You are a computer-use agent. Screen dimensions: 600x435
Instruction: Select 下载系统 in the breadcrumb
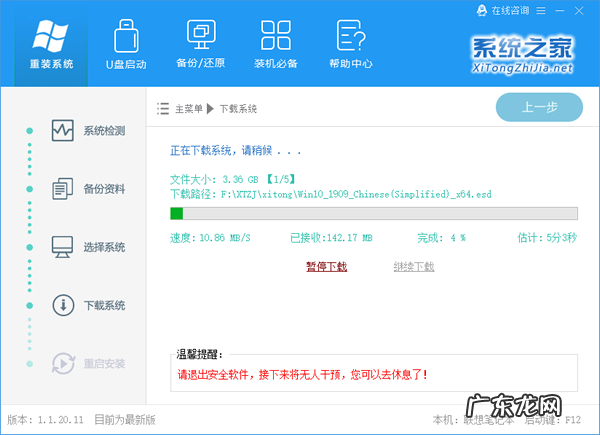(x=238, y=109)
